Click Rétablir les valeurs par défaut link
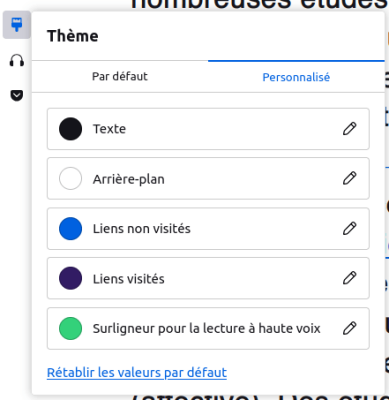The image size is (389, 400). [137, 373]
